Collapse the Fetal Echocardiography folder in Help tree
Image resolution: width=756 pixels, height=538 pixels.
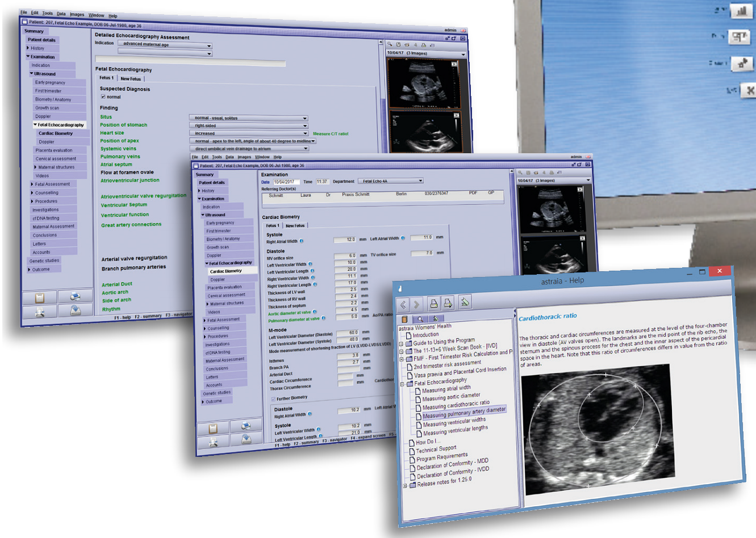tap(402, 384)
